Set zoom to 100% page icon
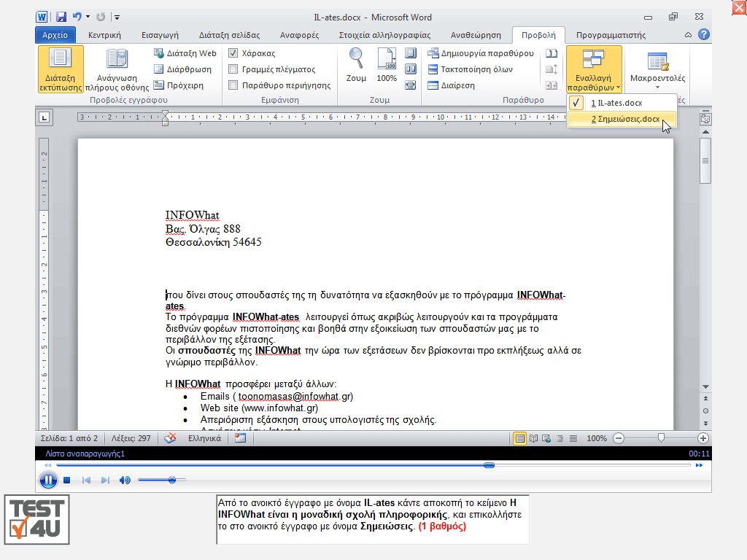 (x=387, y=66)
